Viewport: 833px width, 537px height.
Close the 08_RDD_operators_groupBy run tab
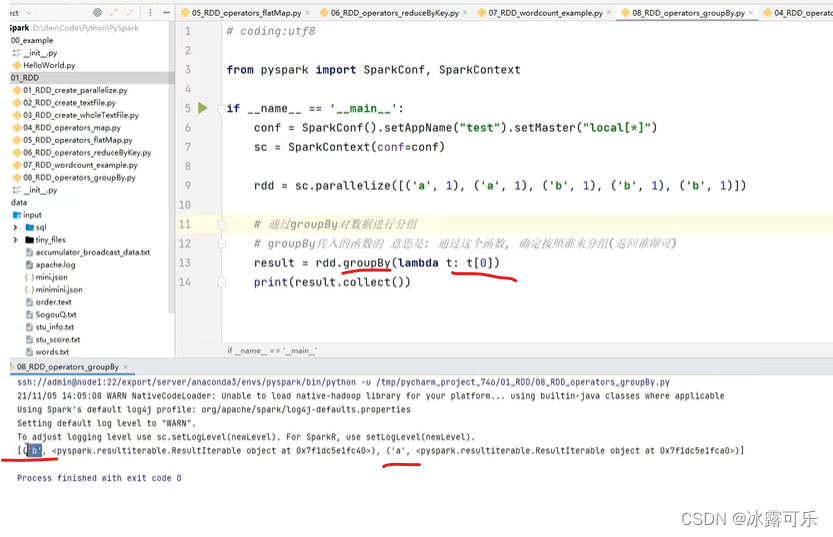(125, 366)
